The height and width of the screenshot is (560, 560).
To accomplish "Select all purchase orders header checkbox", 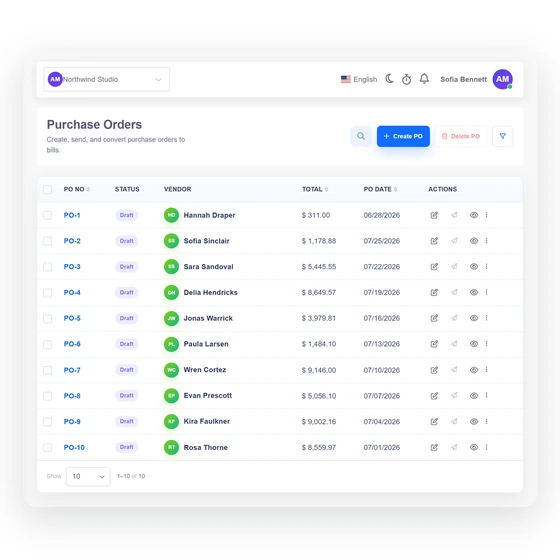I will [x=47, y=189].
